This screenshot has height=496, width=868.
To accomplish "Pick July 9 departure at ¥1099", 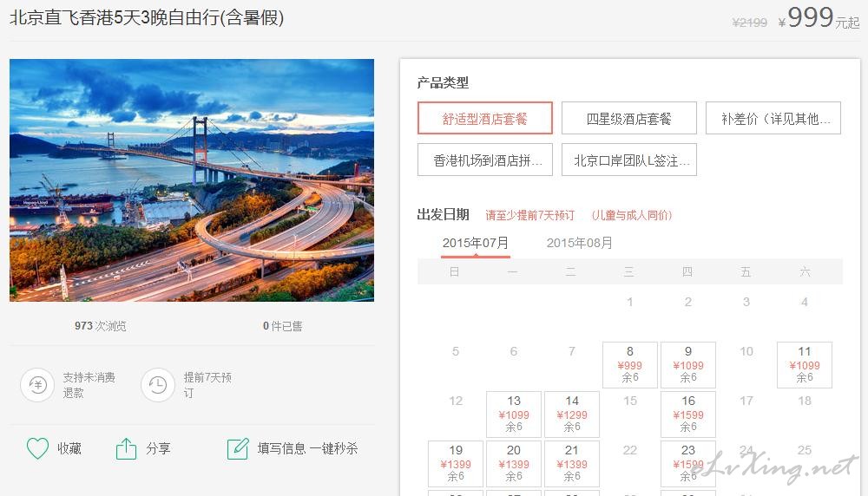I will tap(688, 365).
